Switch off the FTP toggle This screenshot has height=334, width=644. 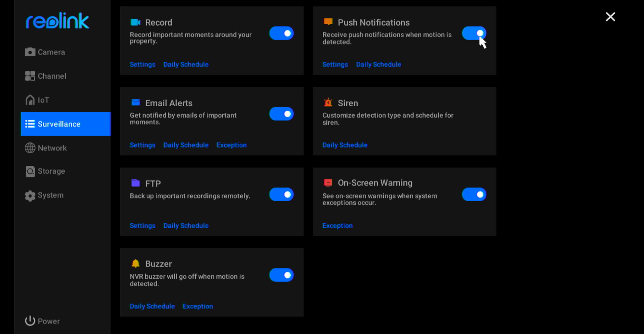coord(282,194)
